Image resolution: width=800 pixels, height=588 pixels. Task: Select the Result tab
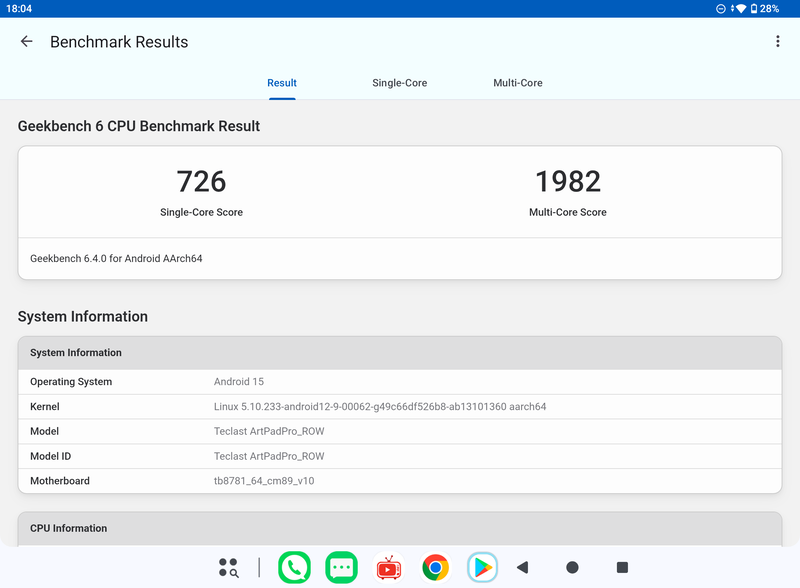pyautogui.click(x=281, y=83)
